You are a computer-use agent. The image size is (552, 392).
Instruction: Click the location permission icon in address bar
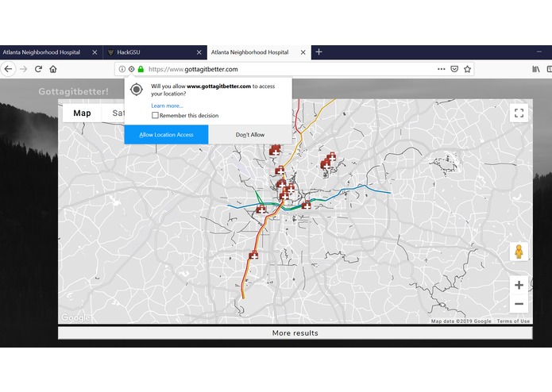pyautogui.click(x=131, y=69)
